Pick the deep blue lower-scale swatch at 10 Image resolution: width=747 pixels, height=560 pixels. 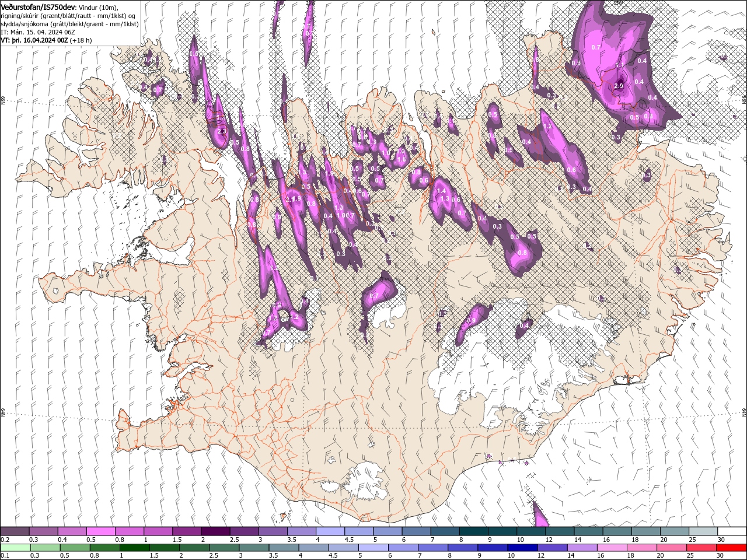point(522,548)
